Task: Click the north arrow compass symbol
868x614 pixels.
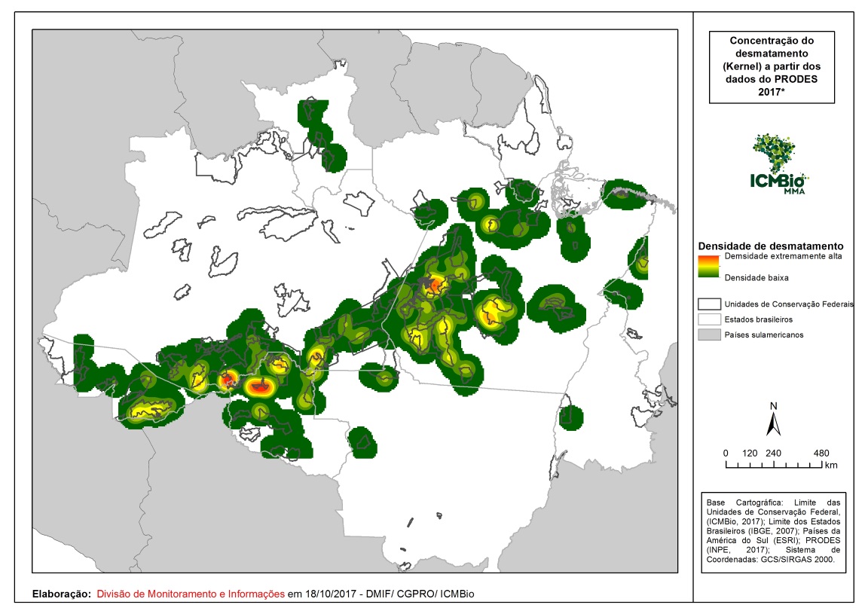Action: coord(773,420)
